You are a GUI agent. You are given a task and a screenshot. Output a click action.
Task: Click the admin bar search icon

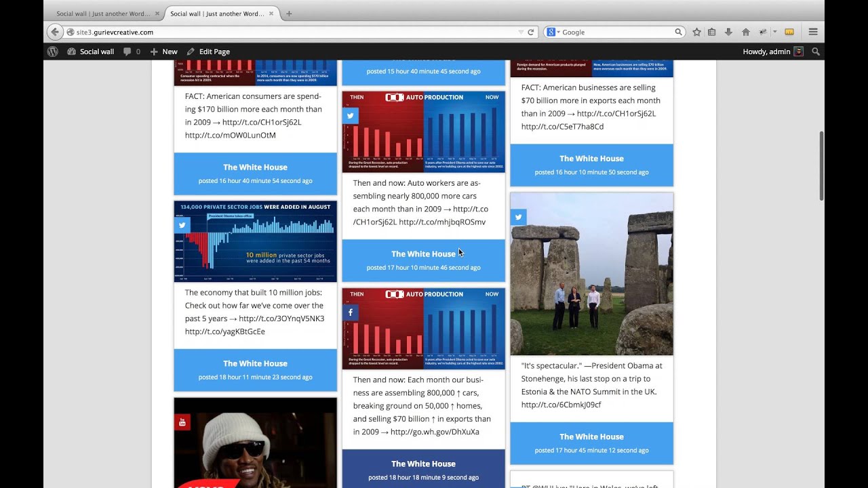pos(816,52)
